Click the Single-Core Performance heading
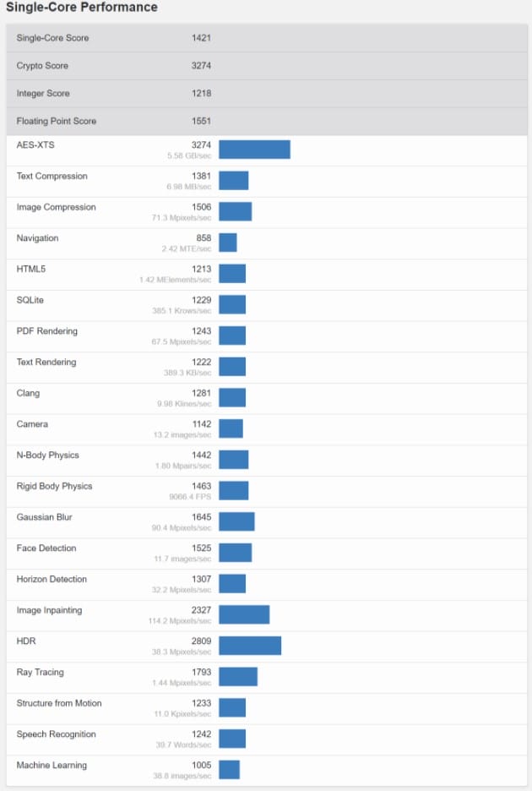The width and height of the screenshot is (532, 791). 82,8
